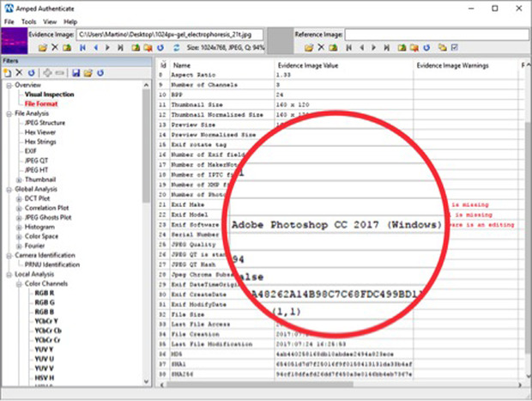
Task: Click the Id column header
Action: click(x=164, y=65)
